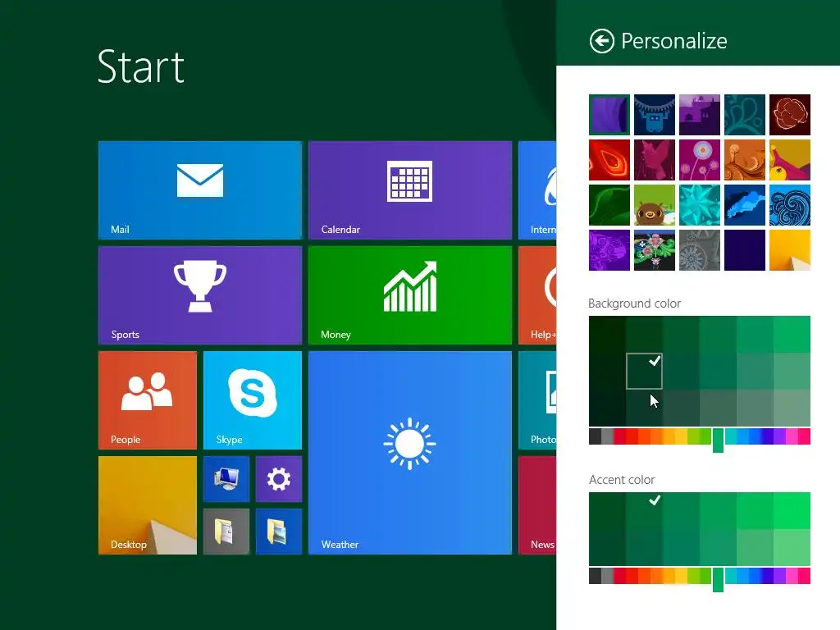Pick the palest gray-green Background color swatch
The image size is (840, 630).
pyautogui.click(x=792, y=409)
